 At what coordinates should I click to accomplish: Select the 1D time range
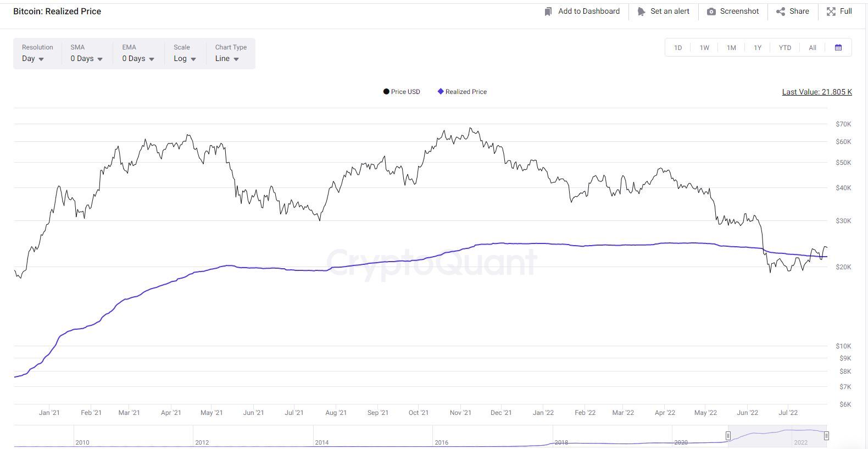tap(678, 48)
